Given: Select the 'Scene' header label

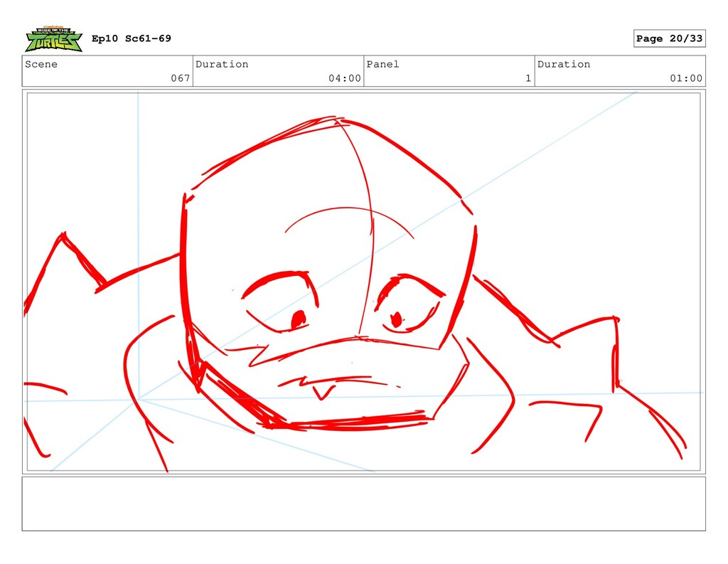Looking at the screenshot, I should coord(41,64).
